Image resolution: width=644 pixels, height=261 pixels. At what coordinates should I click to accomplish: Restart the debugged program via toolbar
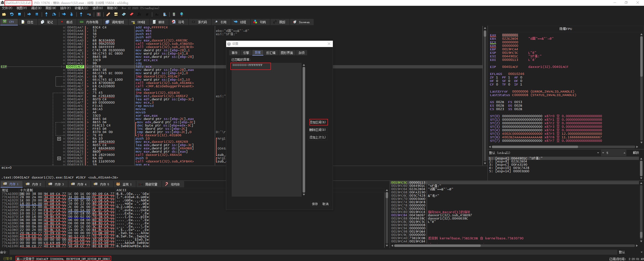(x=12, y=14)
